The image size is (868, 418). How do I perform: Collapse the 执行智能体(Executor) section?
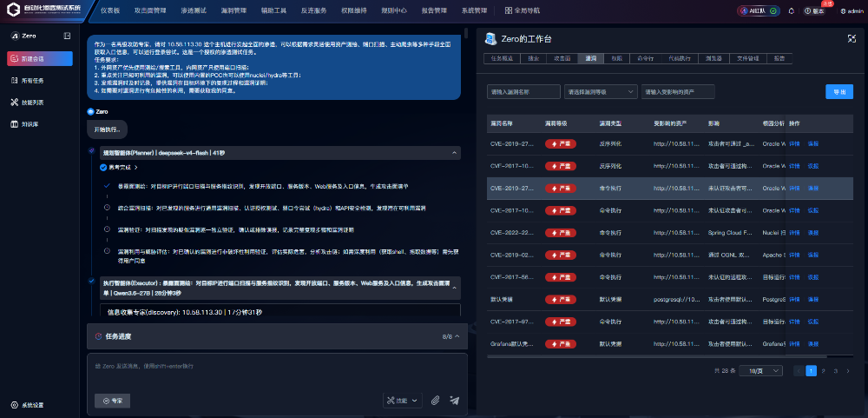point(454,288)
